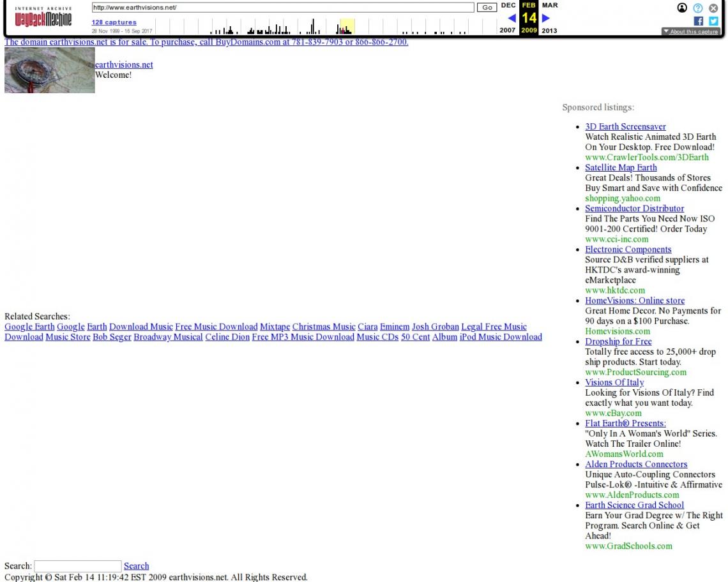Image resolution: width=728 pixels, height=582 pixels.
Task: Open the Electronic Components listing
Action: click(628, 250)
